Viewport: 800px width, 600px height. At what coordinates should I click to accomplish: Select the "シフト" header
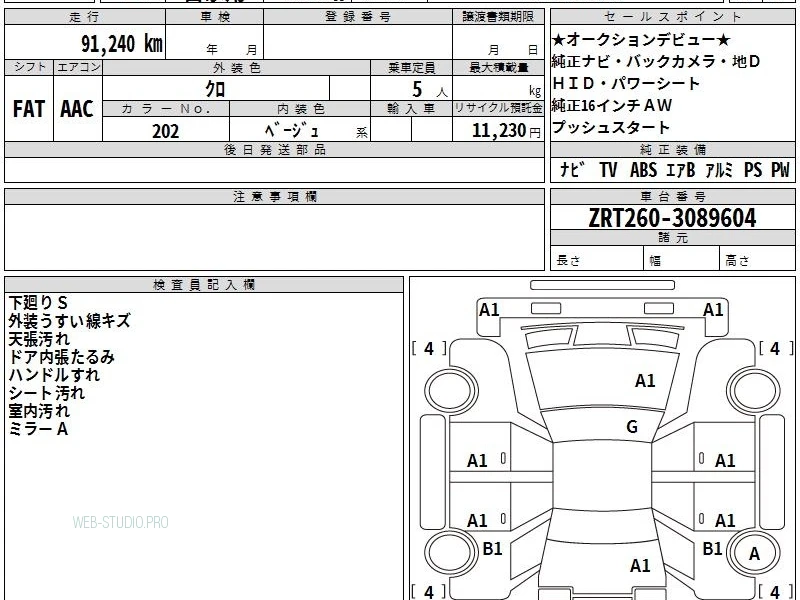pos(30,67)
